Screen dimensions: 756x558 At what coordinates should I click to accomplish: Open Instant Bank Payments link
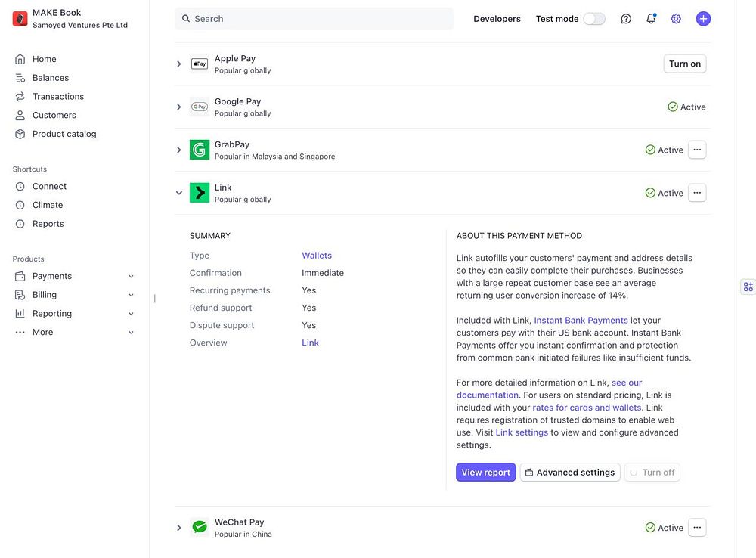[581, 321]
